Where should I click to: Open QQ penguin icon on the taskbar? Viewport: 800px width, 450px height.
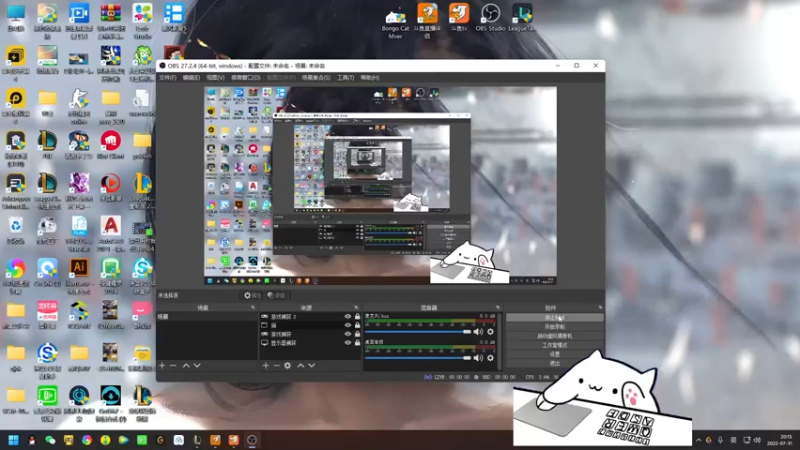(x=32, y=440)
